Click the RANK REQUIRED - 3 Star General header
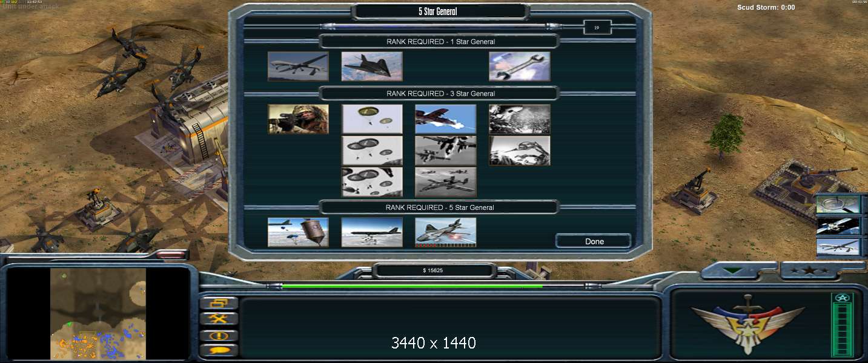Screen dimensions: 868x363 [x=440, y=94]
